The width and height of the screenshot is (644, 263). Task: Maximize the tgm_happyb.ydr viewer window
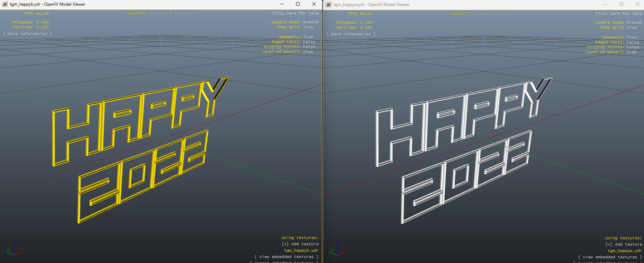[x=298, y=4]
